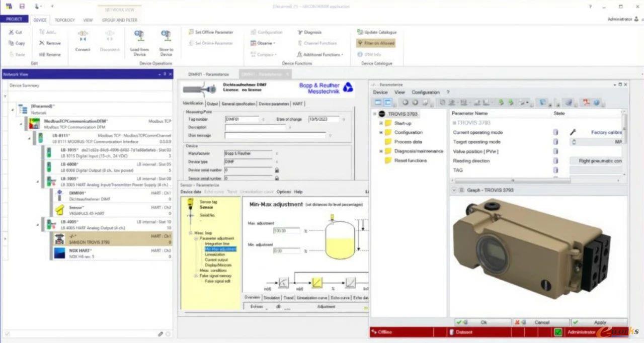The height and width of the screenshot is (343, 644).
Task: Click the wrench icon next to Factory calibration
Action: point(573,132)
